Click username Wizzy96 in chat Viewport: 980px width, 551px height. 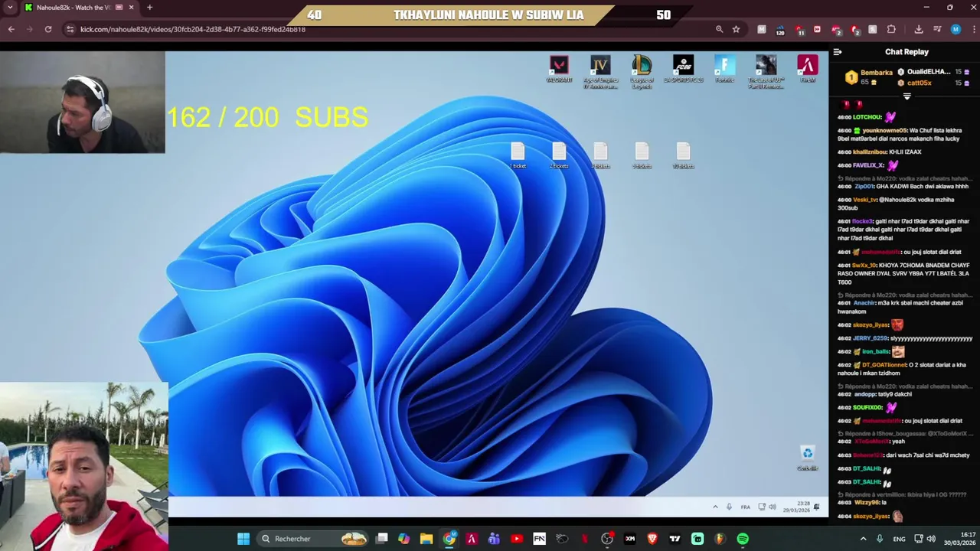pos(866,503)
